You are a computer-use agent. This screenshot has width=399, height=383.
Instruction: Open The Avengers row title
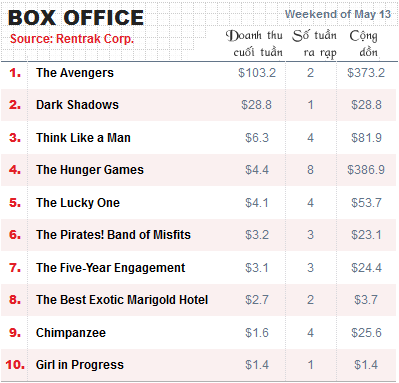pos(75,73)
